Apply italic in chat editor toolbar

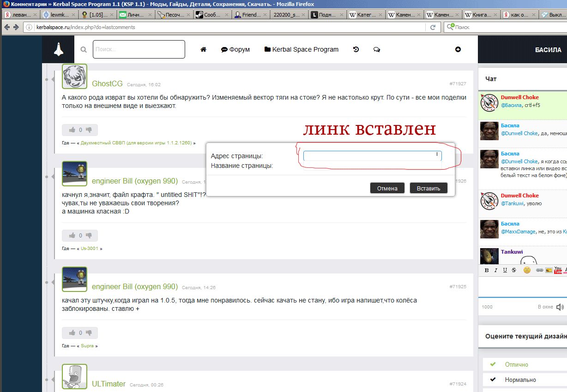click(x=496, y=270)
